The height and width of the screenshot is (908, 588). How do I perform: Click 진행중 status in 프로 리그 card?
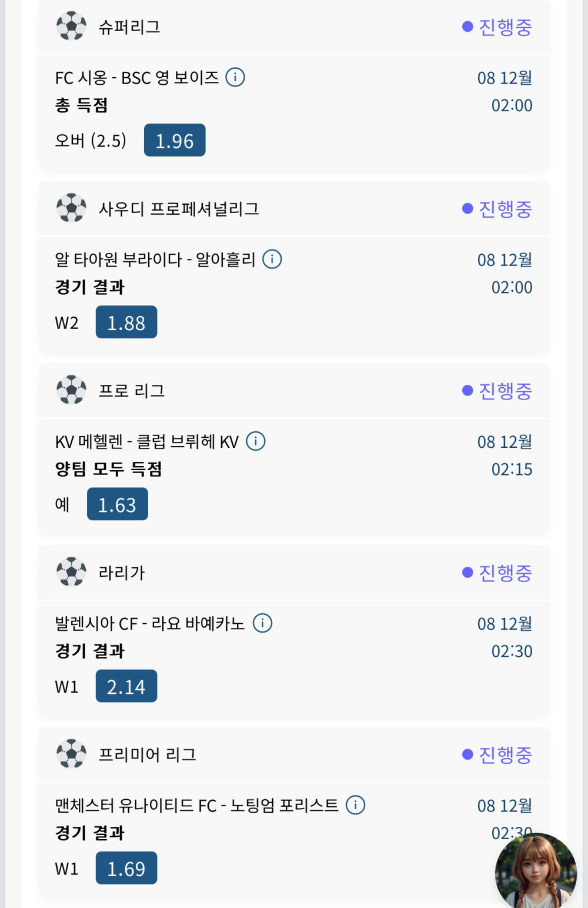click(x=497, y=390)
